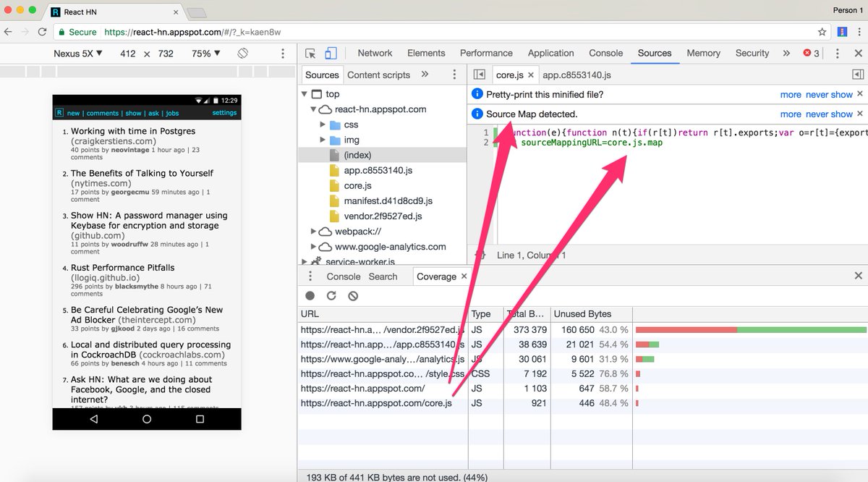Select the Content scripts navigator tab
Screen dimensions: 868x482
pyautogui.click(x=378, y=75)
